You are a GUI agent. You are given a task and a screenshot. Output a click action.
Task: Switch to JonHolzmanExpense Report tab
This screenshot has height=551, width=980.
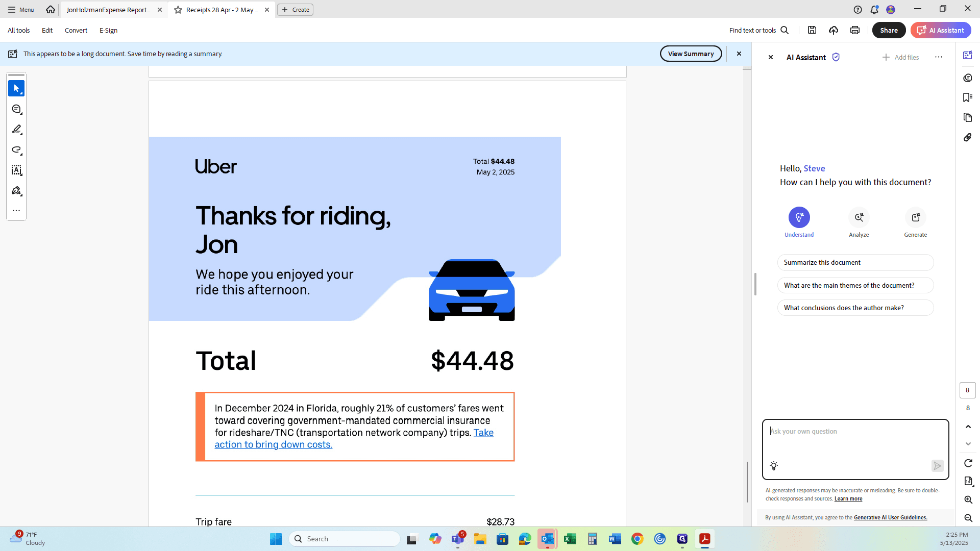pos(108,10)
